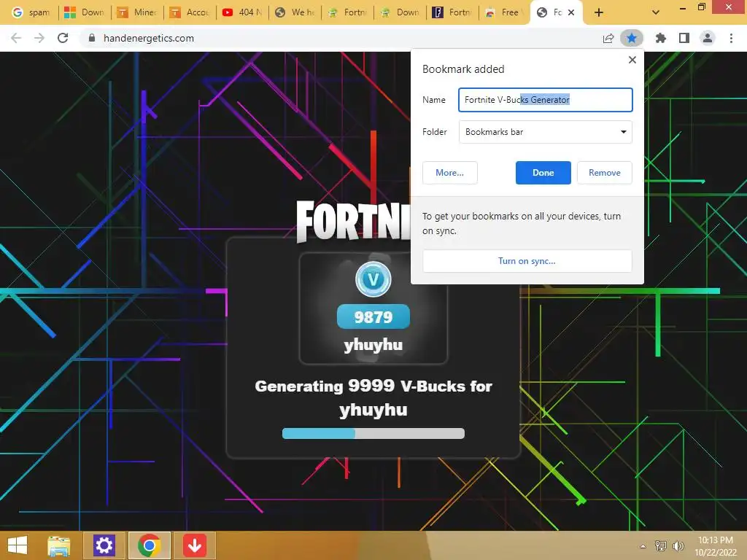Switch to the We he tab
The width and height of the screenshot is (747, 560).
(x=295, y=12)
